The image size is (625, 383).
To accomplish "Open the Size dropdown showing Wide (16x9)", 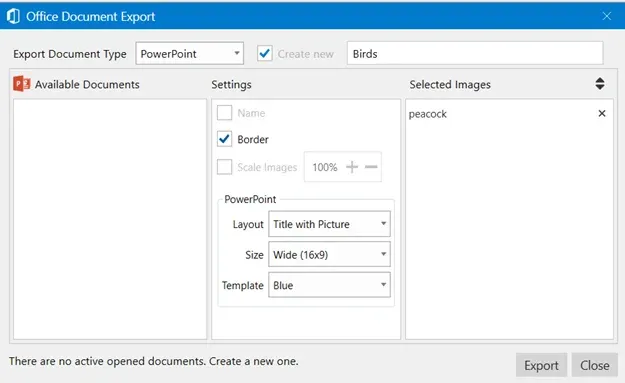I will (x=329, y=254).
